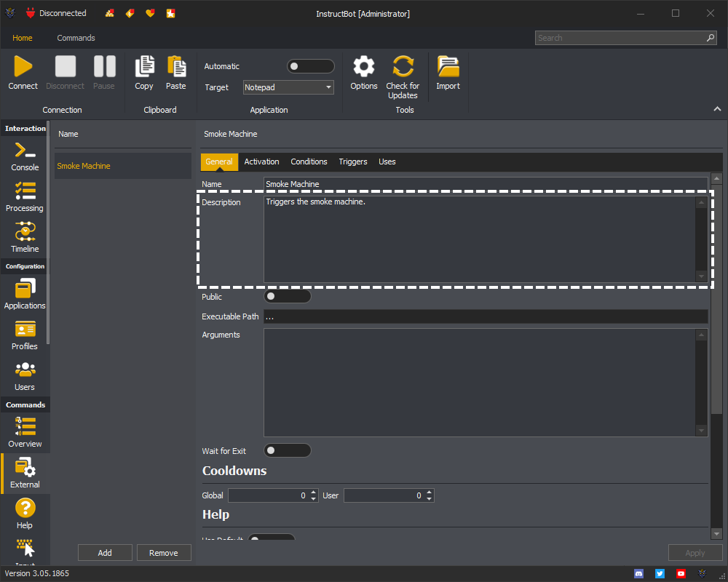The image size is (728, 582).
Task: Open the Applications configuration
Action: click(x=25, y=294)
